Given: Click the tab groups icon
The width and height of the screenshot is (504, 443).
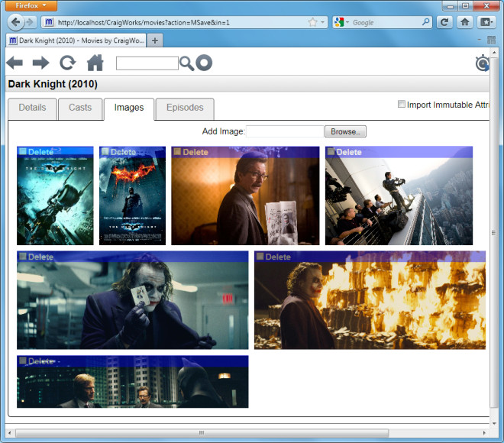Looking at the screenshot, I should click(x=492, y=40).
